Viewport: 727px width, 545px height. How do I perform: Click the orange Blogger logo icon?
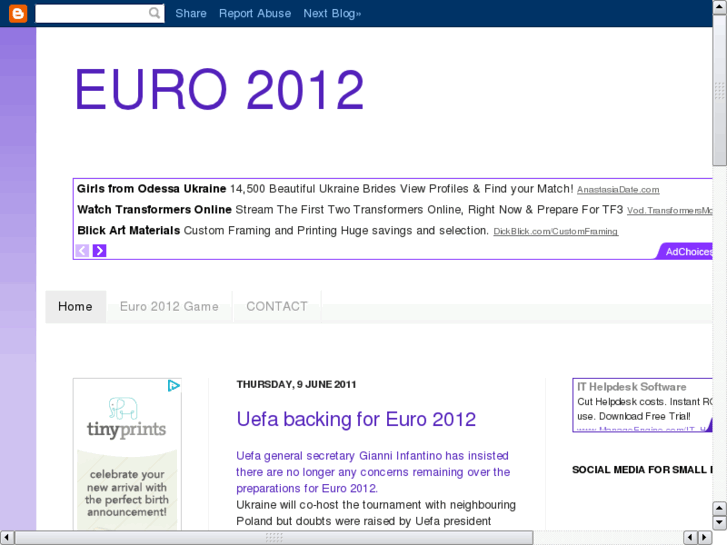pyautogui.click(x=18, y=13)
